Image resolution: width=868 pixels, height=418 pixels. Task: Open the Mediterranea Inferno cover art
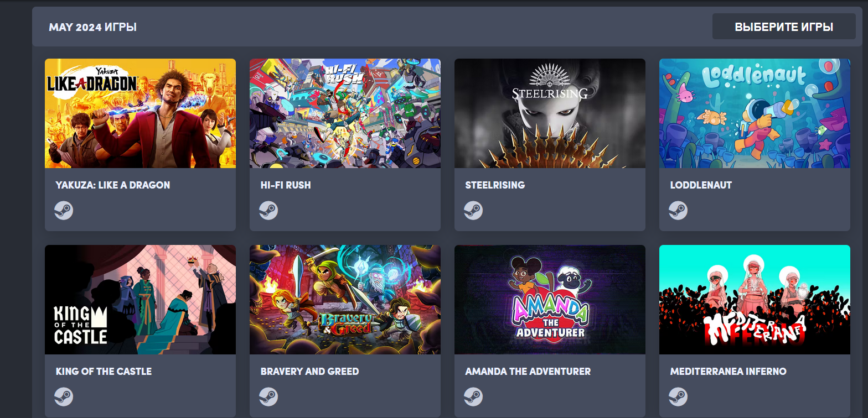pyautogui.click(x=755, y=300)
